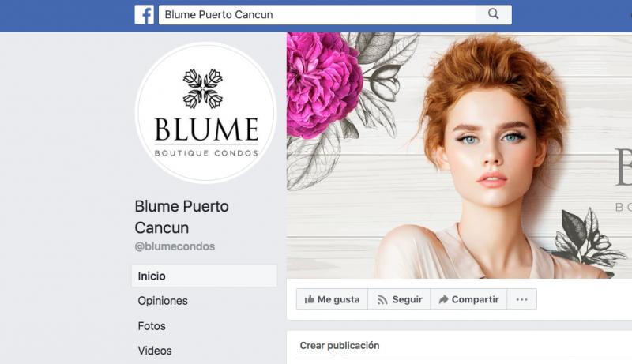
Task: Click the thumbs-up icon on Me gusta
Action: [309, 299]
